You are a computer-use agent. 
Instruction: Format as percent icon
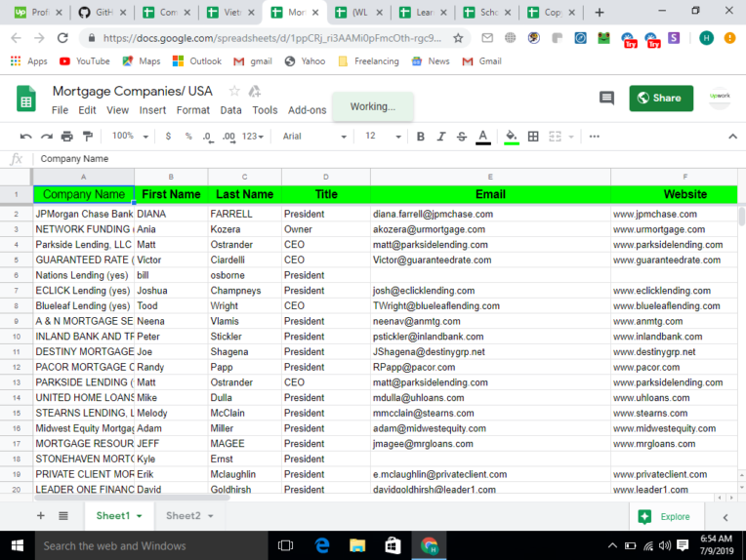tap(188, 137)
